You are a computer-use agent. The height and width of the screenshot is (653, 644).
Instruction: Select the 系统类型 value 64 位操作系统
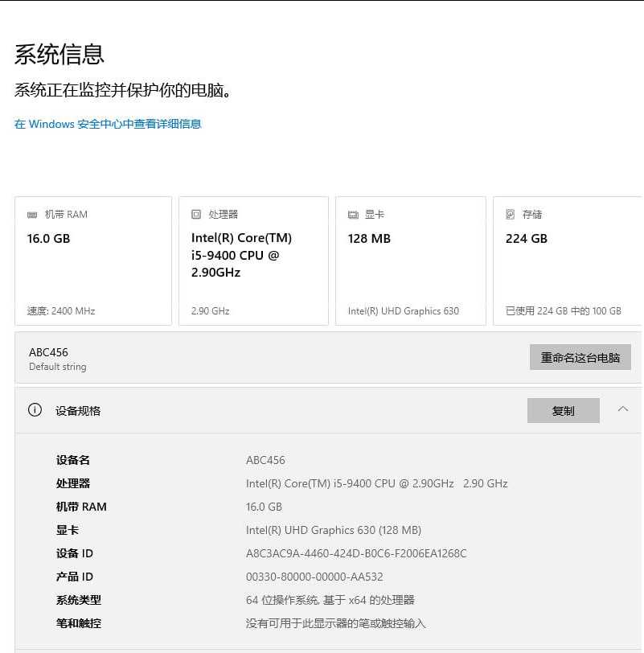tap(330, 600)
